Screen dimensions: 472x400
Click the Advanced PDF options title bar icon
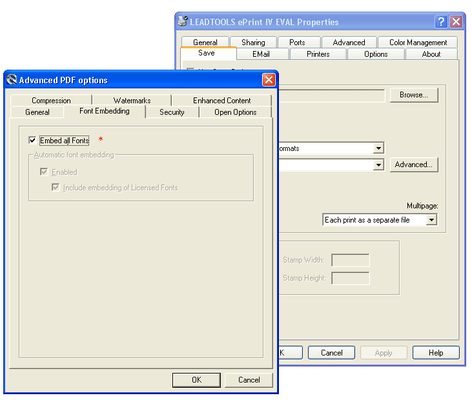[12, 80]
